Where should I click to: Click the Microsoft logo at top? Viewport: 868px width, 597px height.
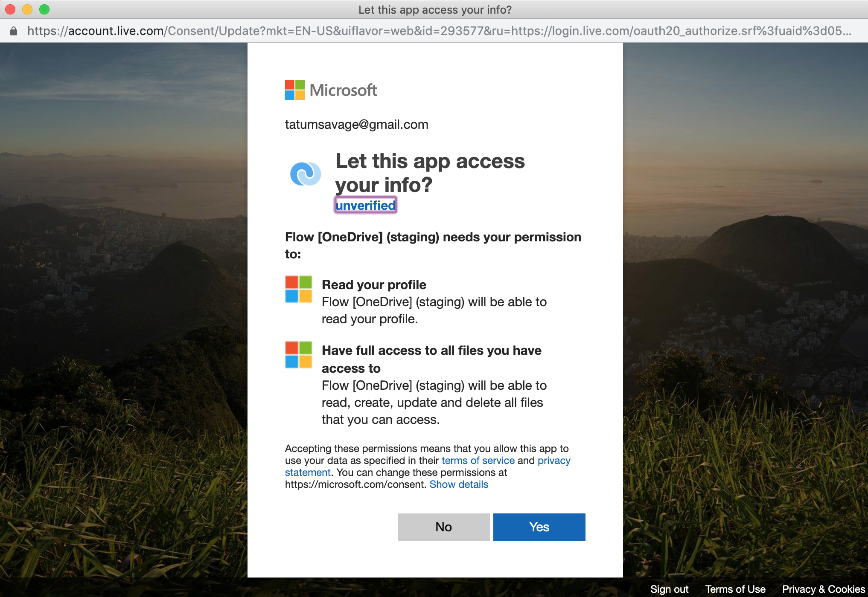click(x=331, y=90)
